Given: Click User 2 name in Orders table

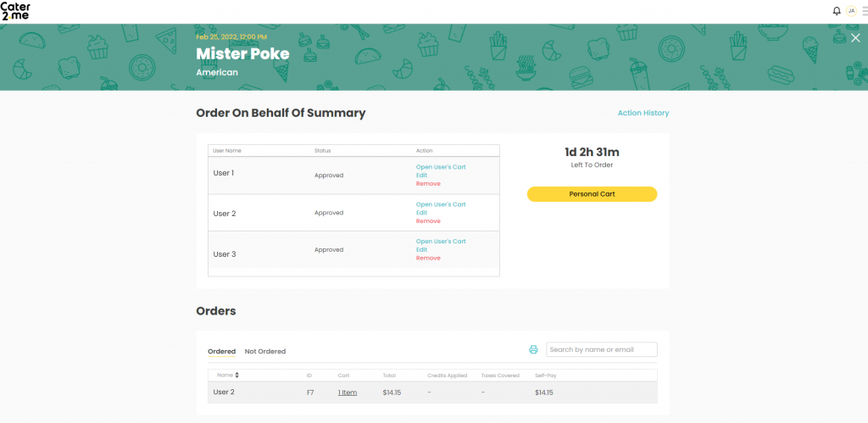Looking at the screenshot, I should click(x=224, y=392).
